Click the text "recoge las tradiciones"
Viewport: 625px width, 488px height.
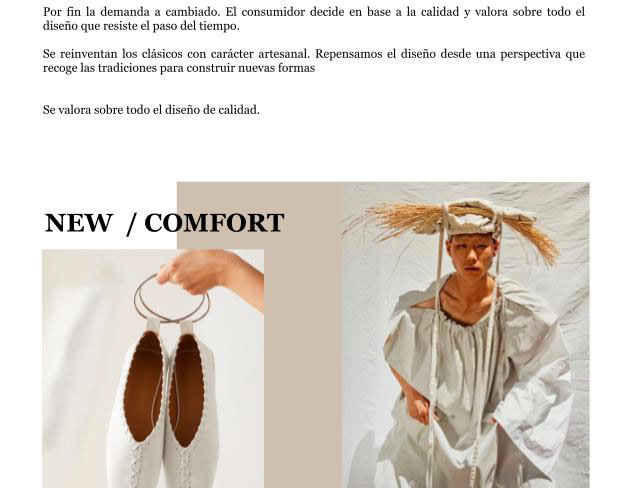(x=100, y=68)
